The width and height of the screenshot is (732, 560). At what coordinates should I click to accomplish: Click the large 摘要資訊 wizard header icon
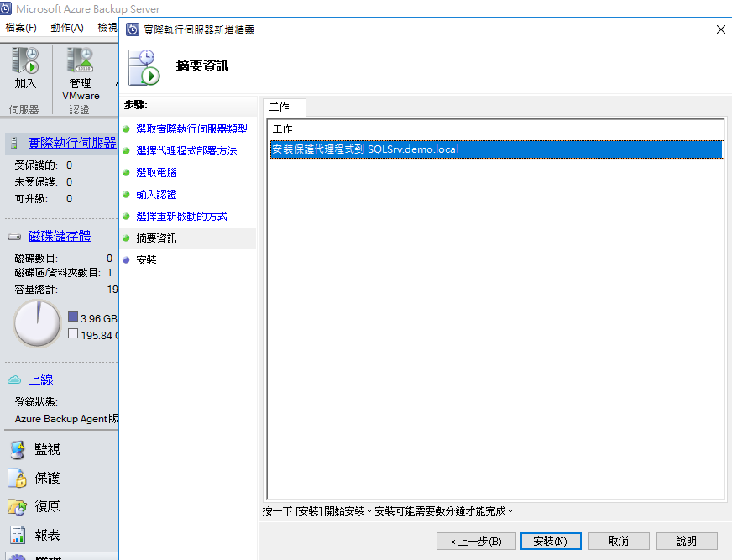(144, 67)
